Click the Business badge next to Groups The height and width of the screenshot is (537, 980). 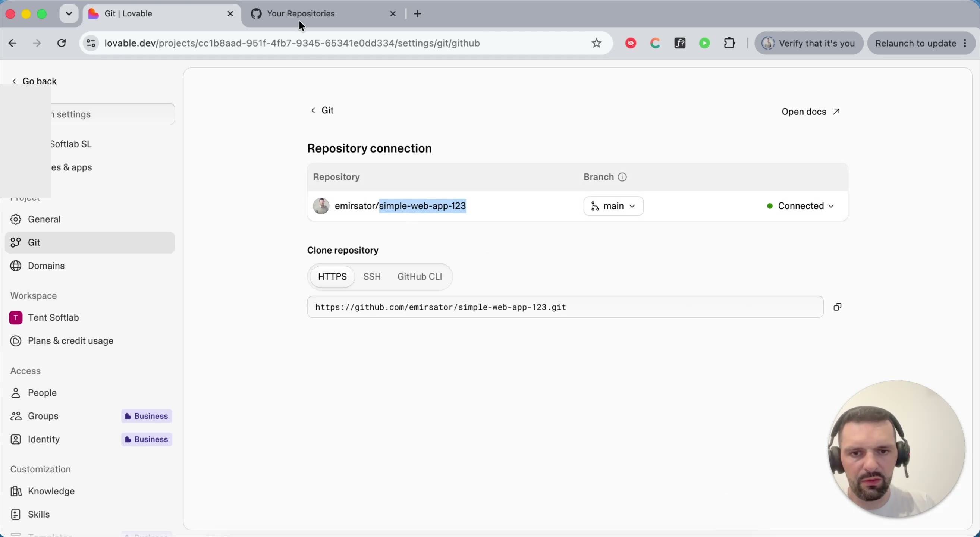click(x=147, y=416)
